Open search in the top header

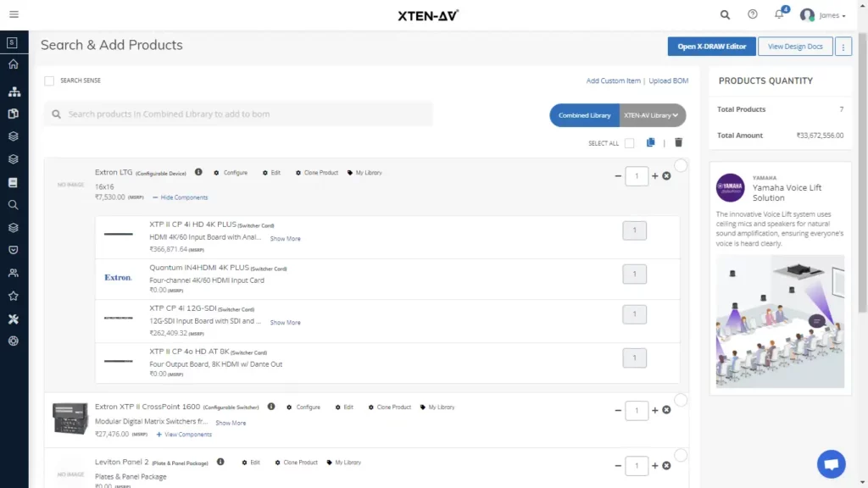coord(725,15)
